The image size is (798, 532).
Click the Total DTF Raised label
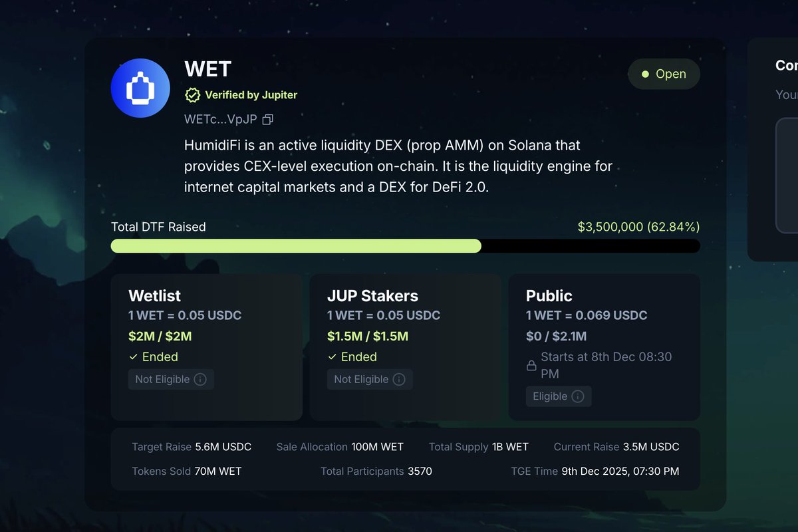[158, 227]
